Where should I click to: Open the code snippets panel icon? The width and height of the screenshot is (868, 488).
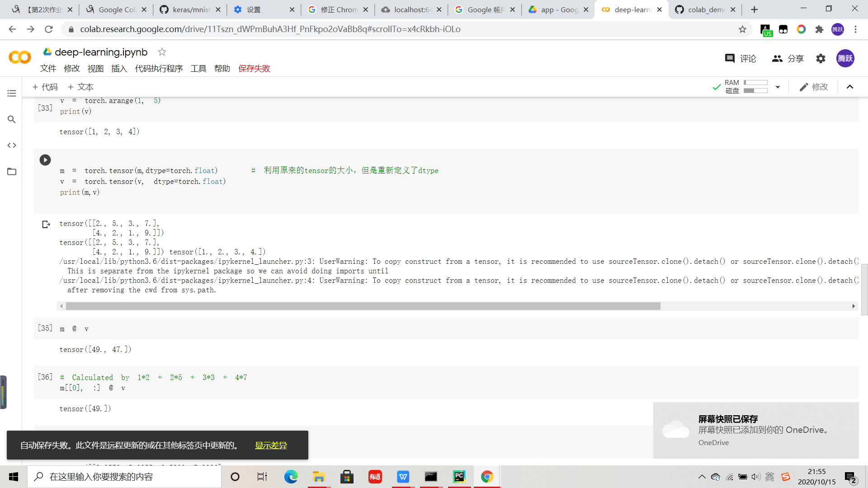point(12,145)
